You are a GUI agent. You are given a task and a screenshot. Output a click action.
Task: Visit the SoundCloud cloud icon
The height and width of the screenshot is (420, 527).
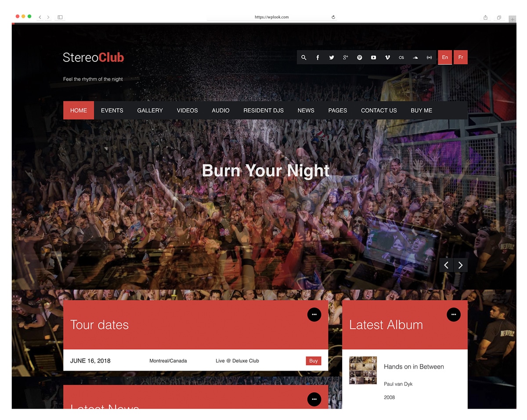415,57
